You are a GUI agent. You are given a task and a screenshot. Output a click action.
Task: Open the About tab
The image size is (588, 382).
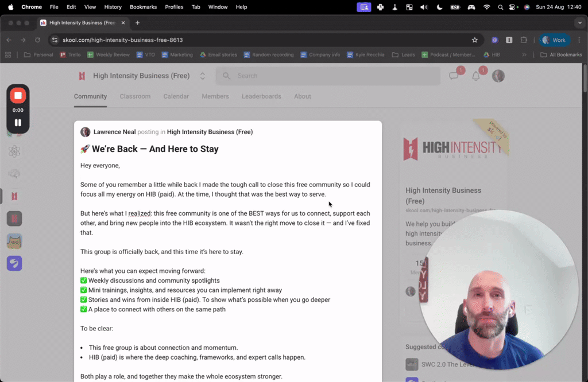pyautogui.click(x=302, y=96)
